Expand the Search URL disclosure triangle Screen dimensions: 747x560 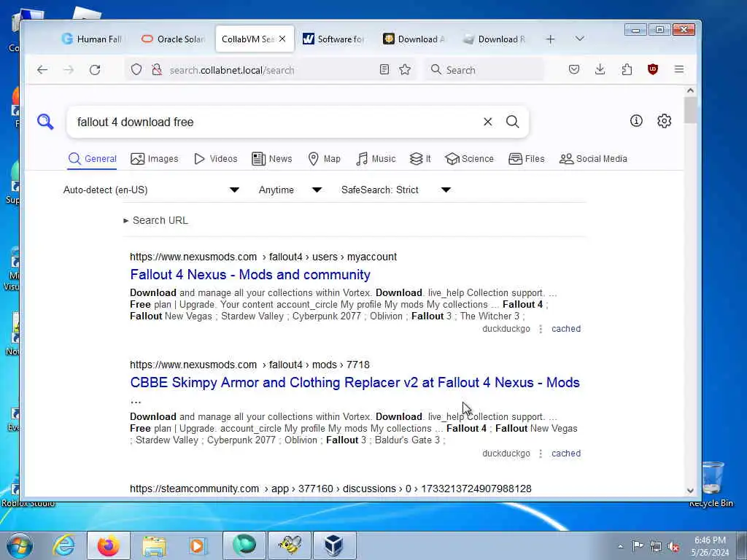tap(125, 220)
